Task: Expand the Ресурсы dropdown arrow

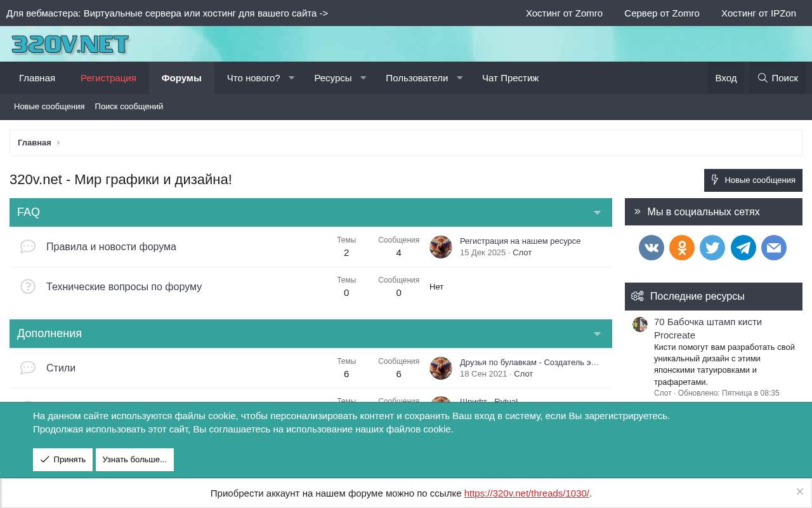Action: coord(363,78)
